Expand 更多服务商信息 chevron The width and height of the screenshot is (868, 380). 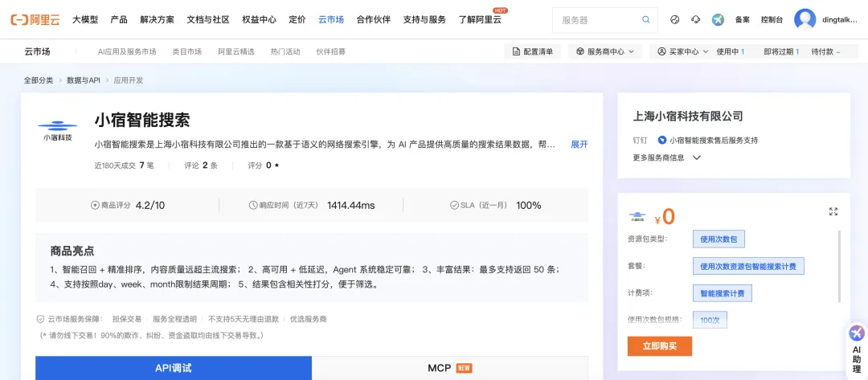click(696, 157)
